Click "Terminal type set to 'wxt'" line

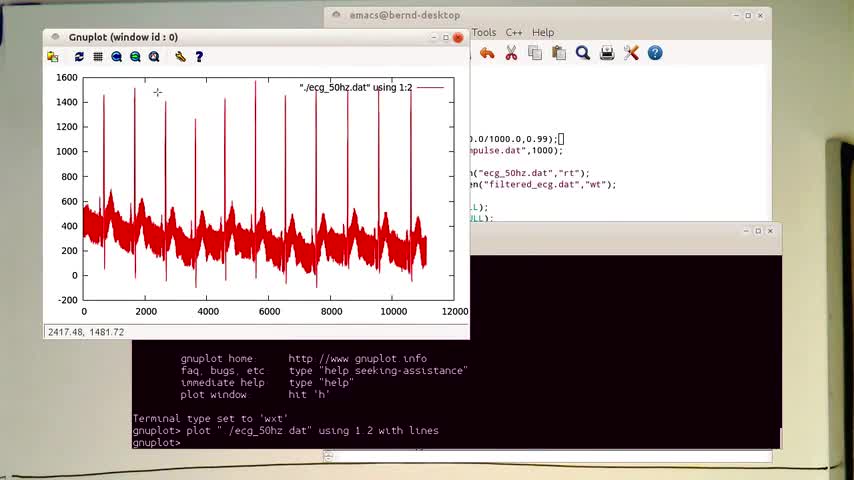click(210, 418)
